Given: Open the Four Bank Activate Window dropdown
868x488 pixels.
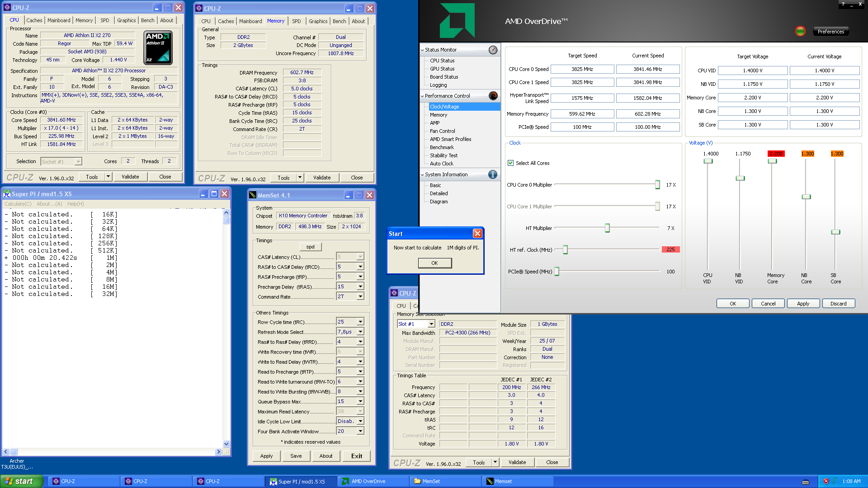Looking at the screenshot, I should [360, 431].
